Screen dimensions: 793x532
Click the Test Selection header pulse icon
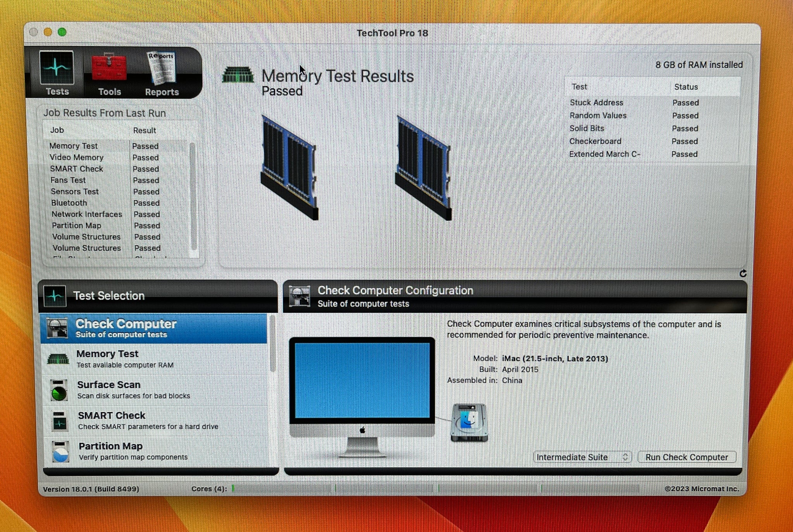point(55,296)
